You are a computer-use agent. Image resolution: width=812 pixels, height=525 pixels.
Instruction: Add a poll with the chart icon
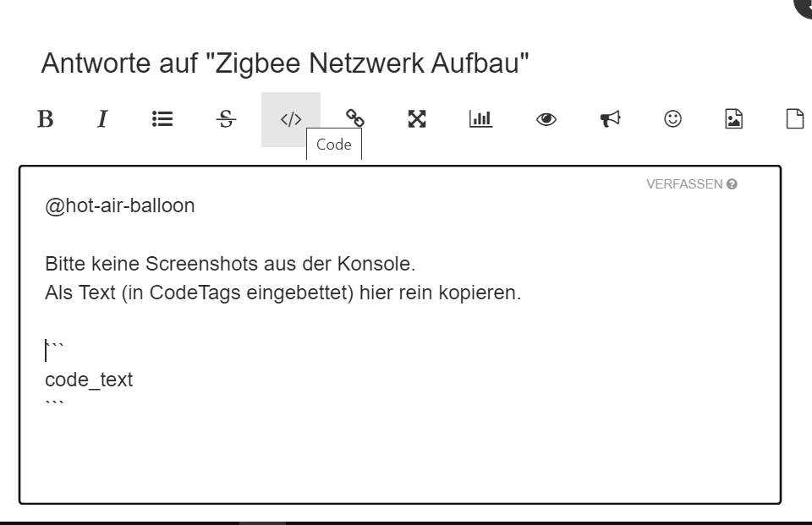click(x=480, y=119)
